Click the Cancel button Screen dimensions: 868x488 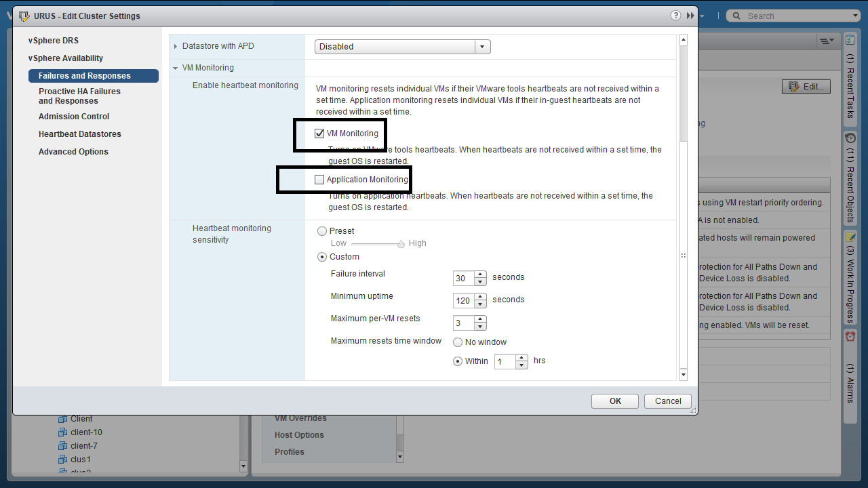[667, 401]
